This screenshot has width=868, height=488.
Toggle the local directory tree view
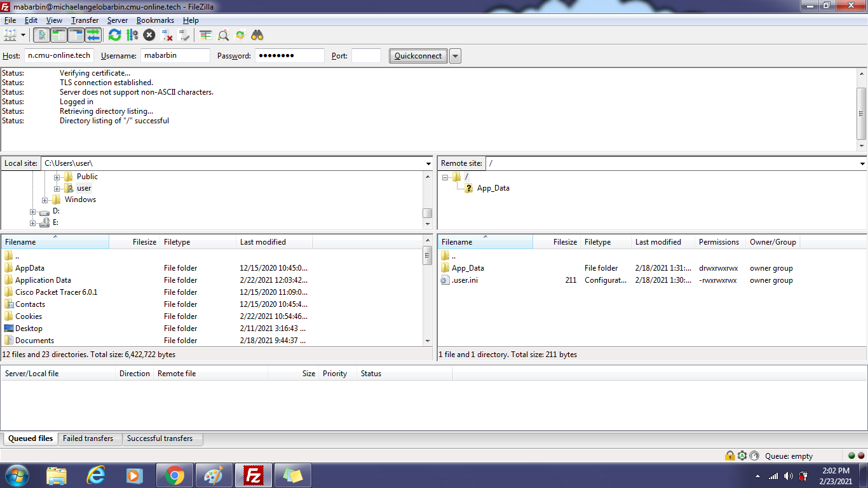58,35
